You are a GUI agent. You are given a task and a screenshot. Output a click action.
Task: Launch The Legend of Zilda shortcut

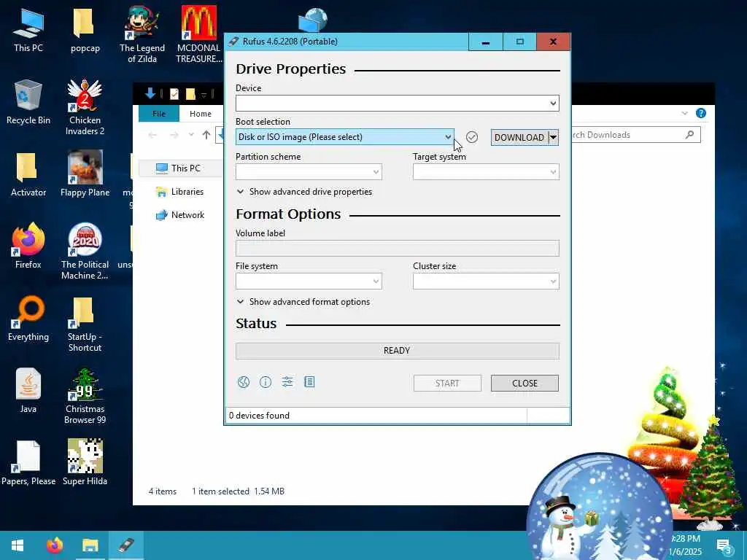(x=142, y=34)
